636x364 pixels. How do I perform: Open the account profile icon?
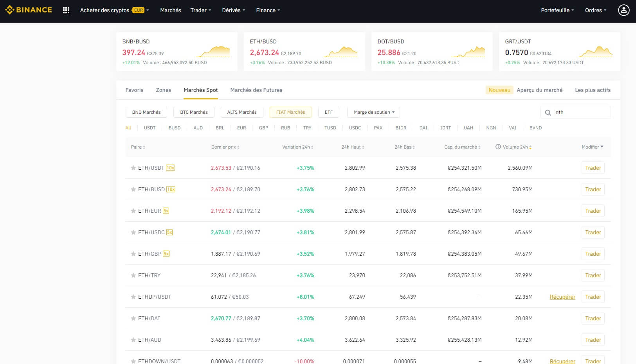tap(623, 10)
